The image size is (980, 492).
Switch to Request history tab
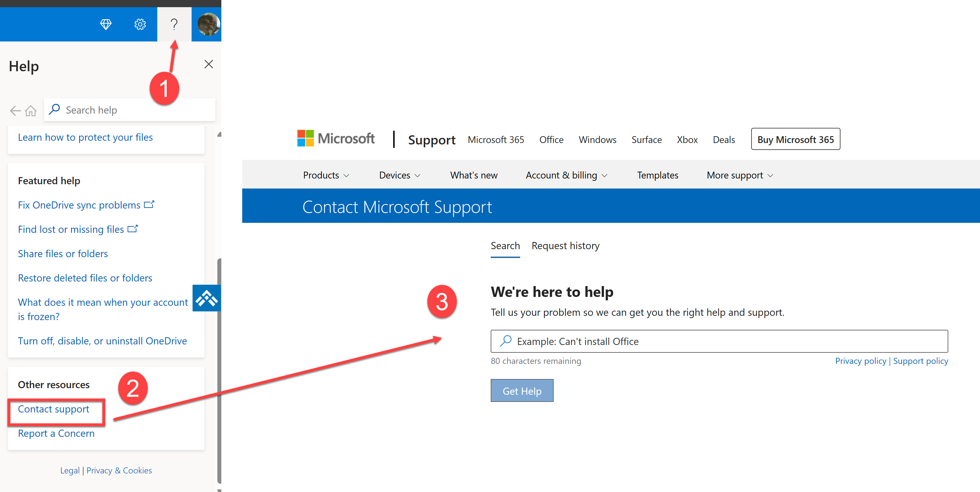pos(565,246)
